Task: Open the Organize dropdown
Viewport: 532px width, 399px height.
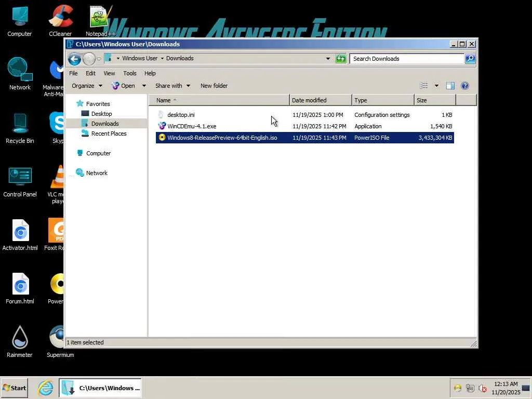Action: click(x=87, y=86)
